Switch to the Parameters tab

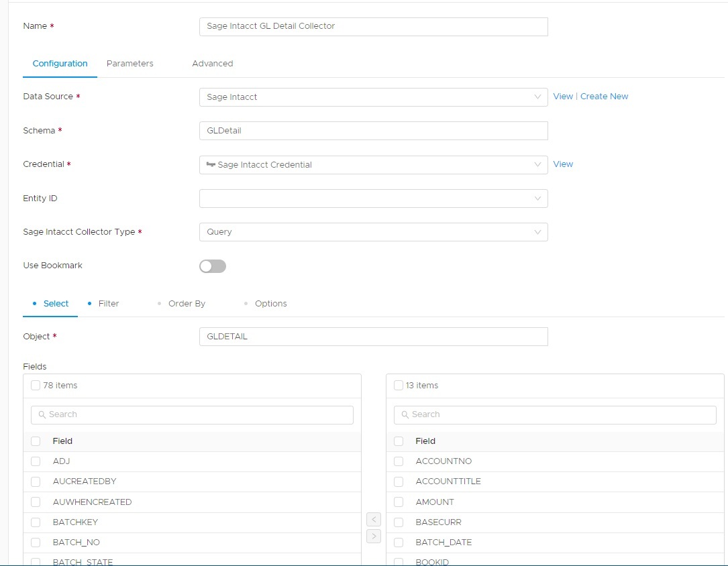point(130,64)
